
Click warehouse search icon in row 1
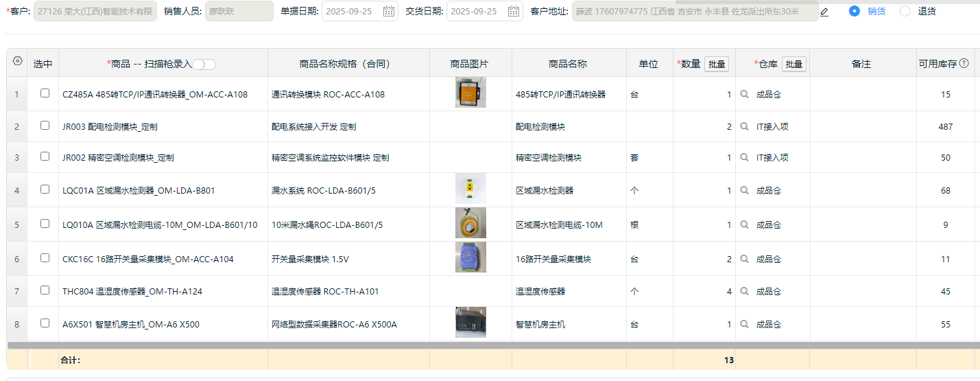tap(745, 95)
